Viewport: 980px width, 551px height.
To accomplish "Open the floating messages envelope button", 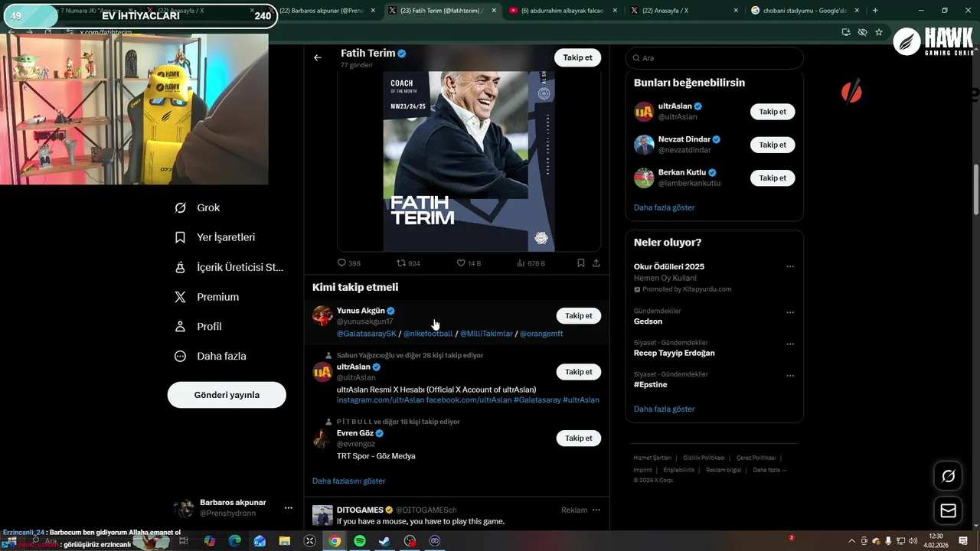I will tap(948, 510).
